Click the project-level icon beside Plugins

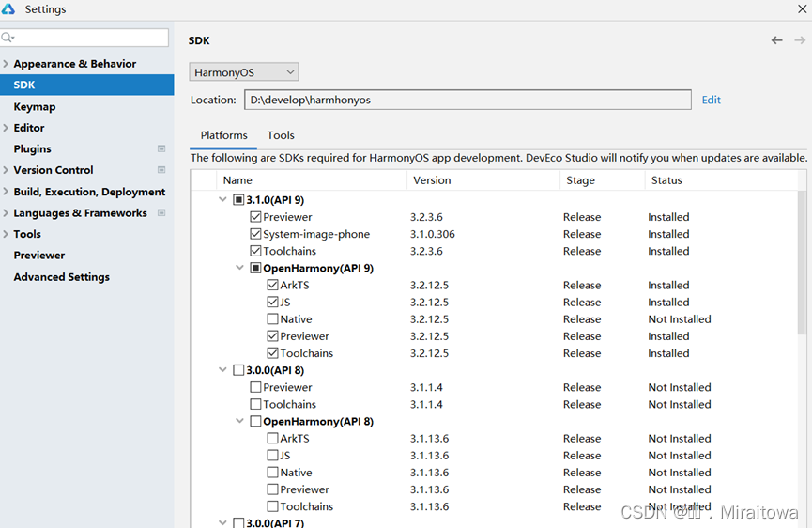[161, 148]
